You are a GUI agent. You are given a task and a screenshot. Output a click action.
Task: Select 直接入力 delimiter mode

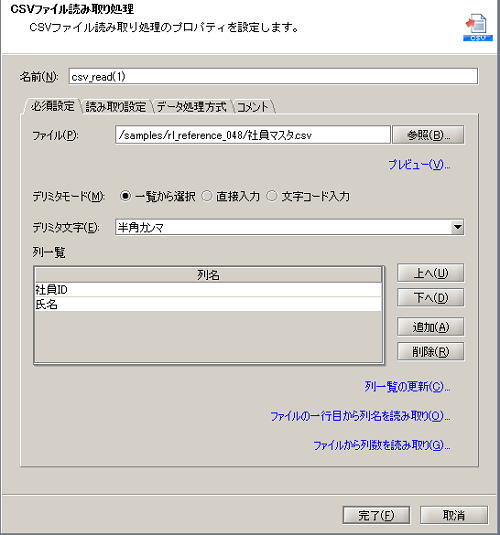[x=207, y=196]
